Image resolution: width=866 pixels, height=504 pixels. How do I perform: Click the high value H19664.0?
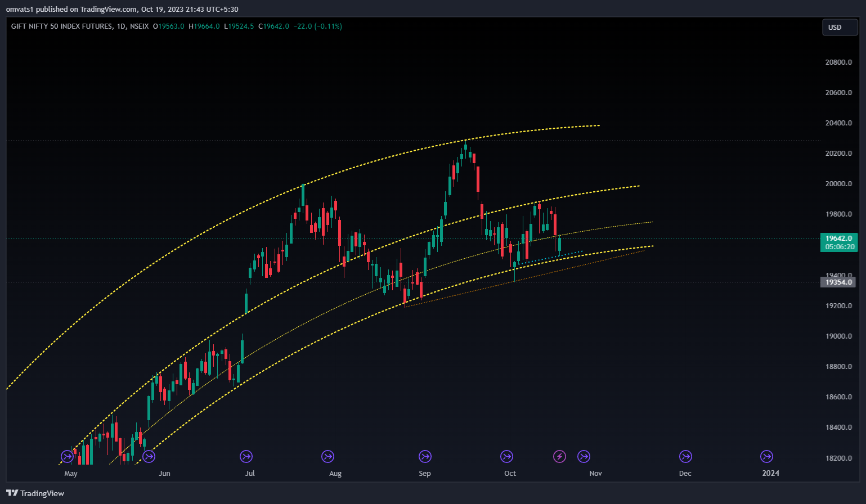pyautogui.click(x=204, y=26)
